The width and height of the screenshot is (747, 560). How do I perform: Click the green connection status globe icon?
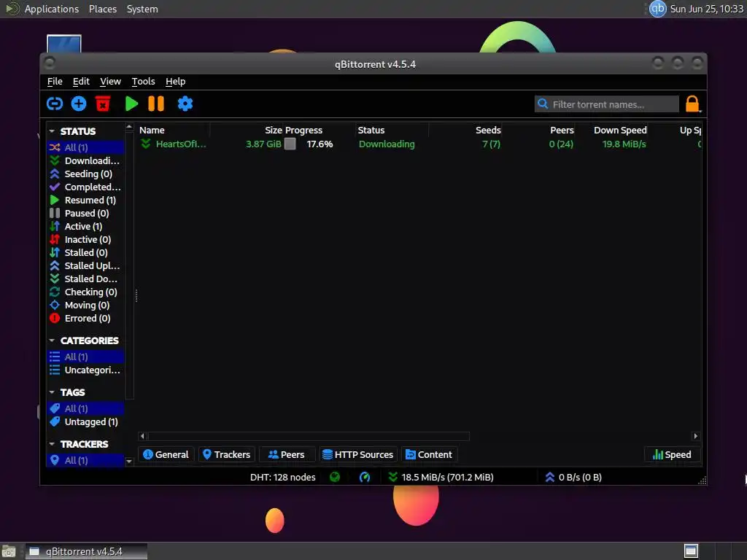335,477
